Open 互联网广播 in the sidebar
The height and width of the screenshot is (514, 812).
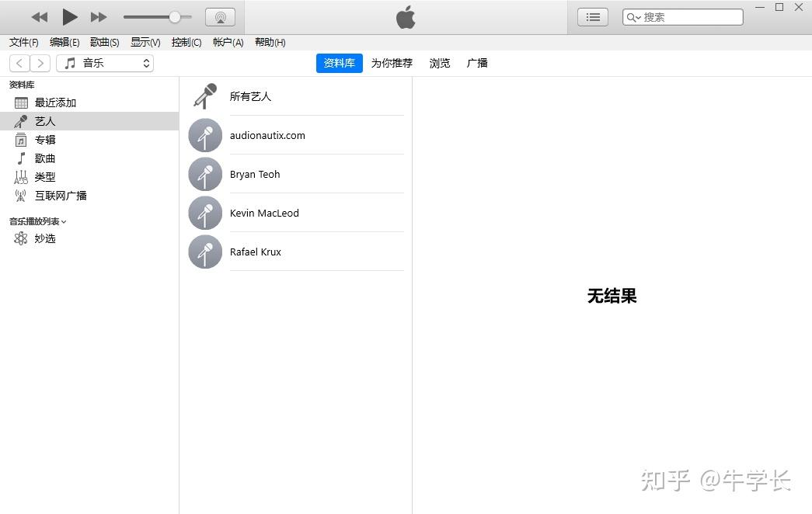[61, 196]
